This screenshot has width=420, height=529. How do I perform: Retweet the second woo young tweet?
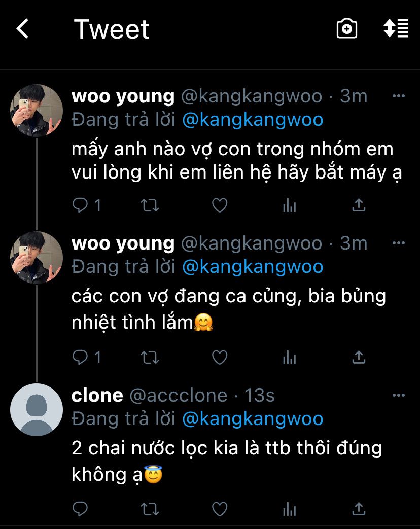pyautogui.click(x=150, y=358)
